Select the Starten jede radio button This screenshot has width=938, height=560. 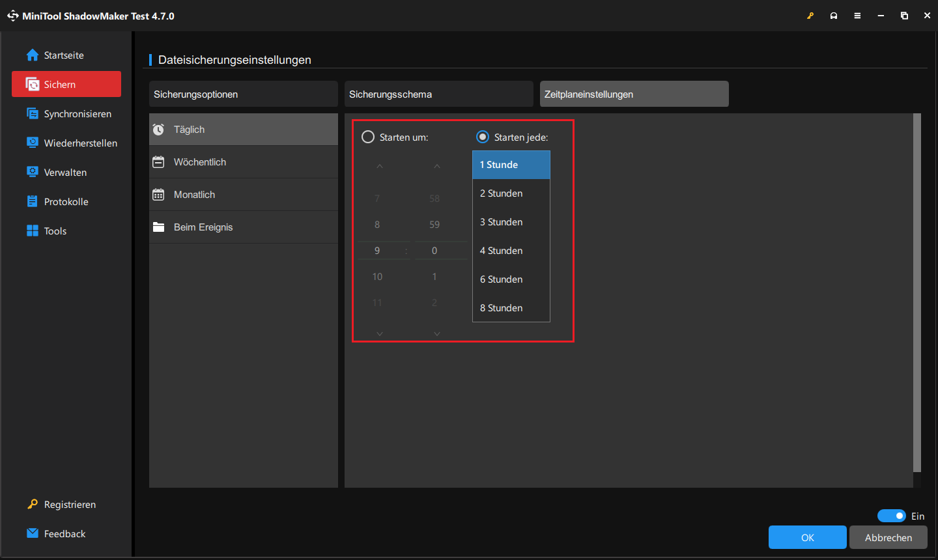click(x=483, y=137)
